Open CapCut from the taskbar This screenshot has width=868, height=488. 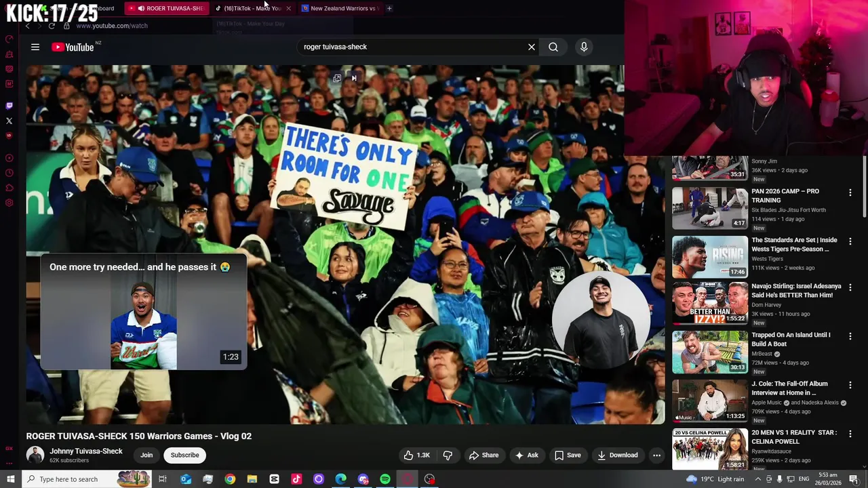(x=274, y=479)
